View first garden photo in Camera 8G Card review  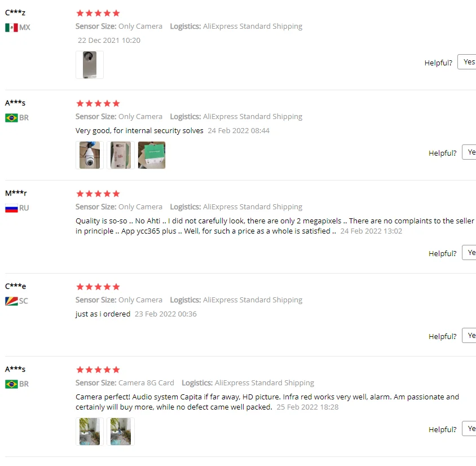click(90, 432)
